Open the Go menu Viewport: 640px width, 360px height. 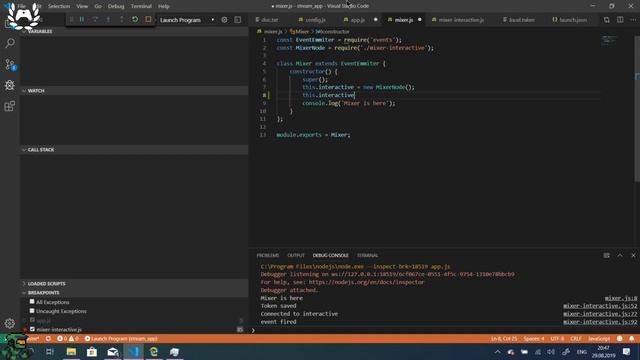coord(98,6)
